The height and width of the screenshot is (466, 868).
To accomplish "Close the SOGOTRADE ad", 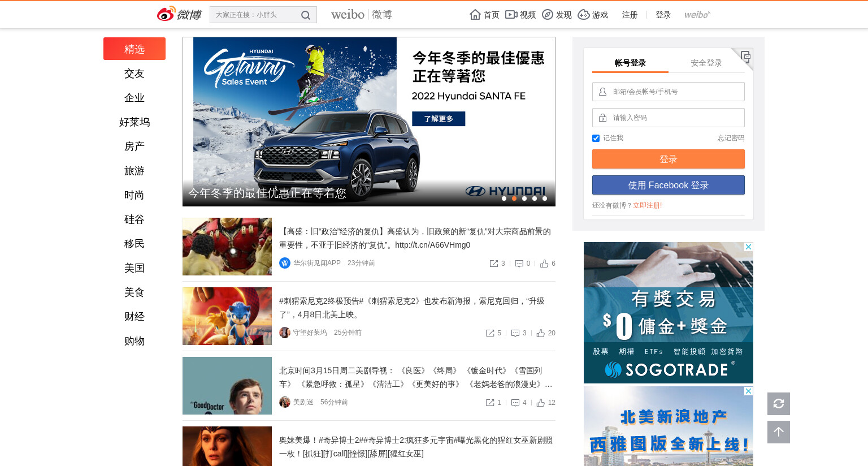I will [748, 247].
